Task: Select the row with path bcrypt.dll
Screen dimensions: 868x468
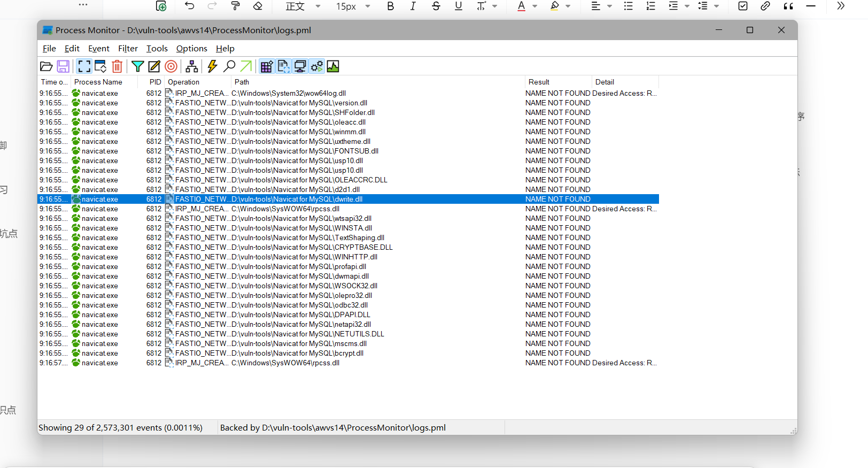Action: click(348, 353)
